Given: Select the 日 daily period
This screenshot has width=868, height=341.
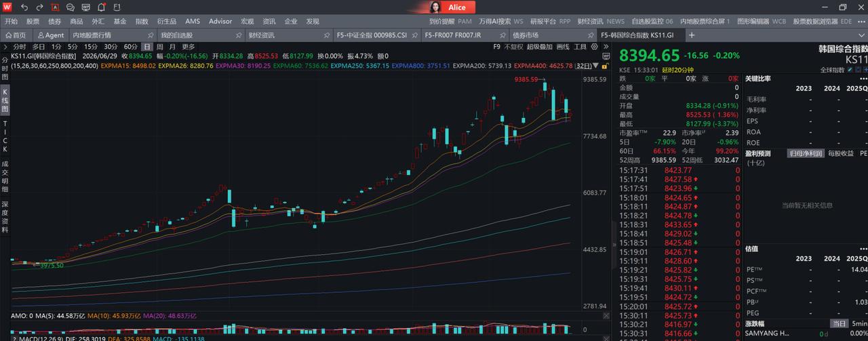Looking at the screenshot, I should 146,47.
